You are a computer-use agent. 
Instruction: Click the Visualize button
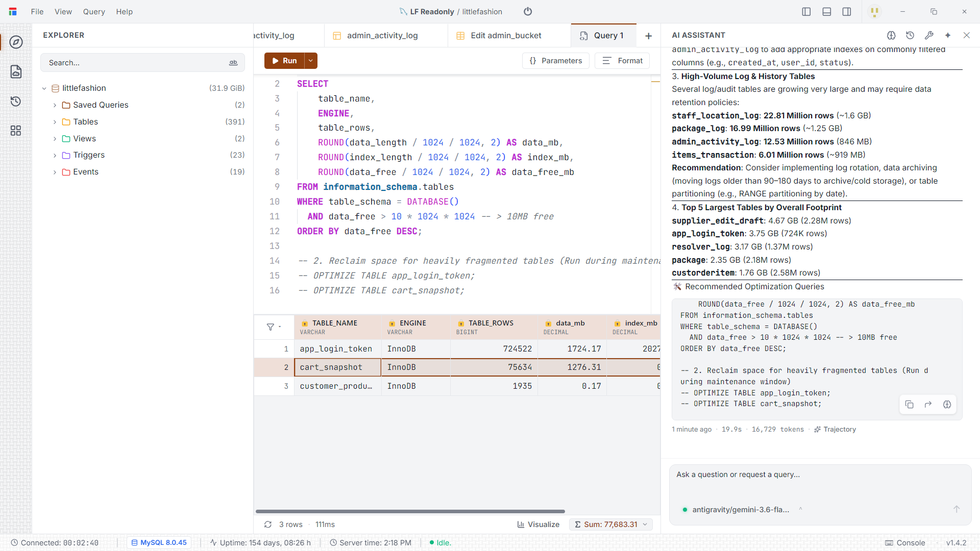[538, 524]
